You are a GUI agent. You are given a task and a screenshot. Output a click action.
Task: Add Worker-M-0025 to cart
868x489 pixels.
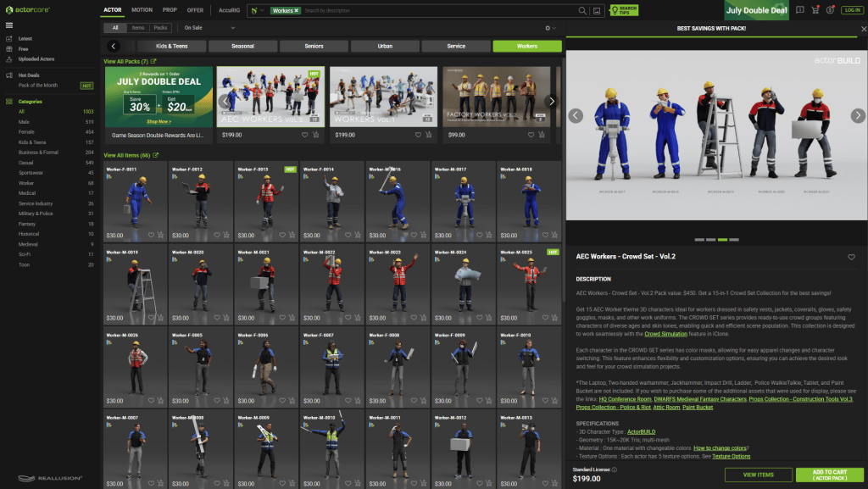click(554, 318)
